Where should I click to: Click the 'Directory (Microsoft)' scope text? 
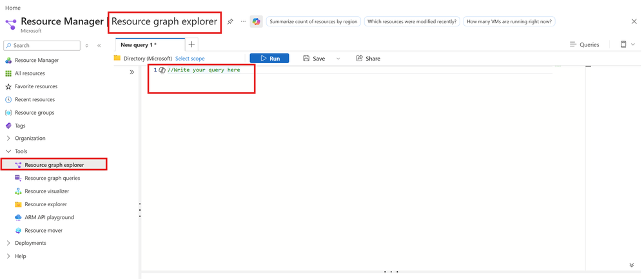pos(148,59)
